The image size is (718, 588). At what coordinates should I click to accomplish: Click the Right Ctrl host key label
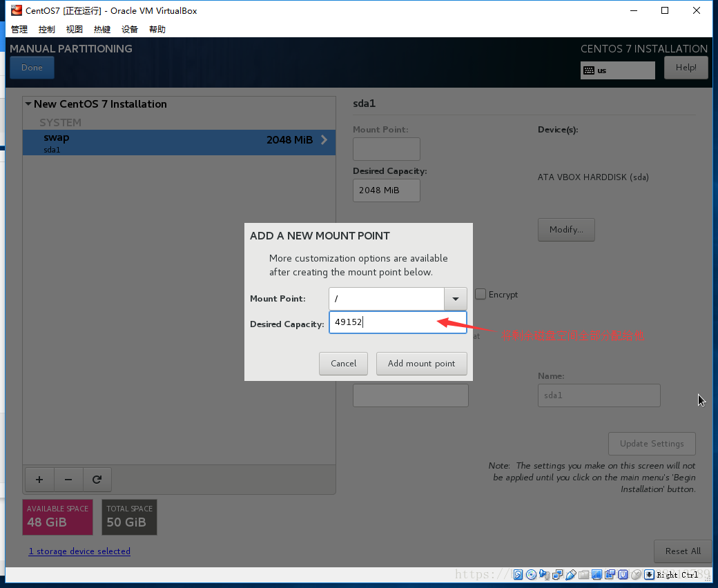(677, 575)
